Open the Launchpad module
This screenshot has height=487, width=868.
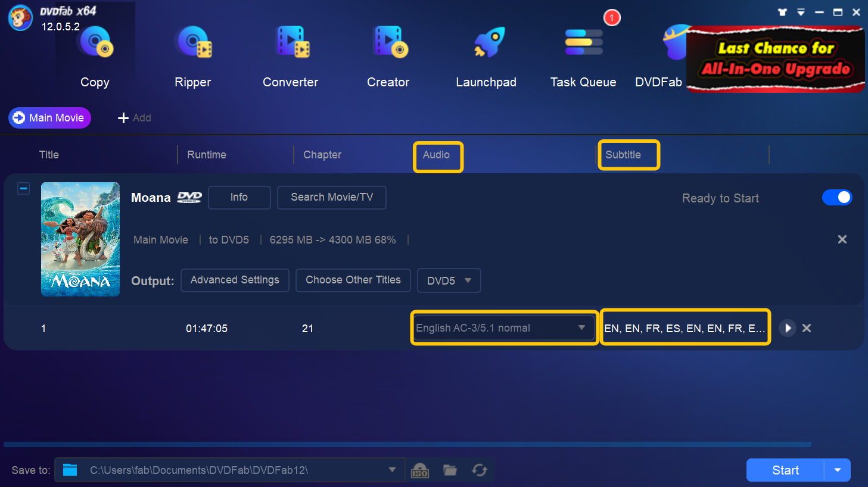pyautogui.click(x=486, y=57)
